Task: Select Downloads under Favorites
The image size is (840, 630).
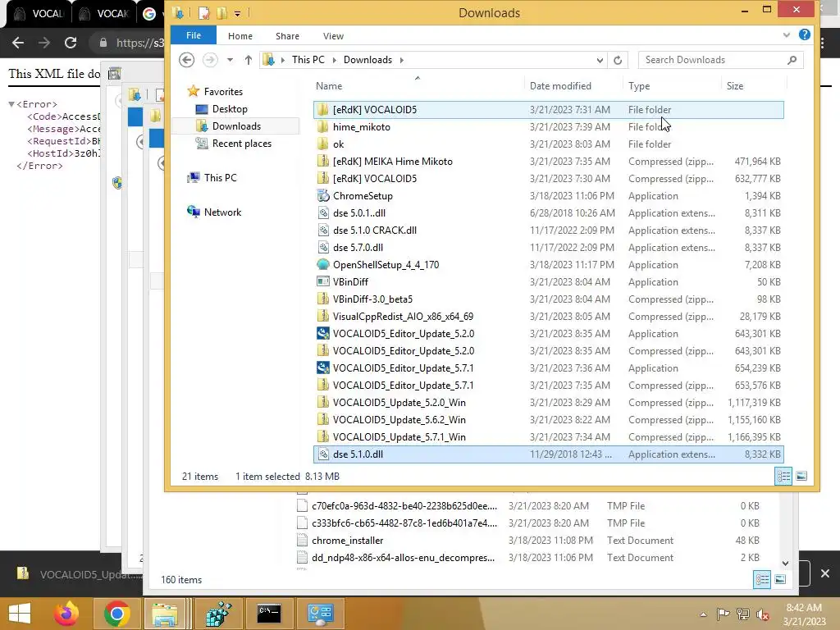Action: [x=236, y=126]
